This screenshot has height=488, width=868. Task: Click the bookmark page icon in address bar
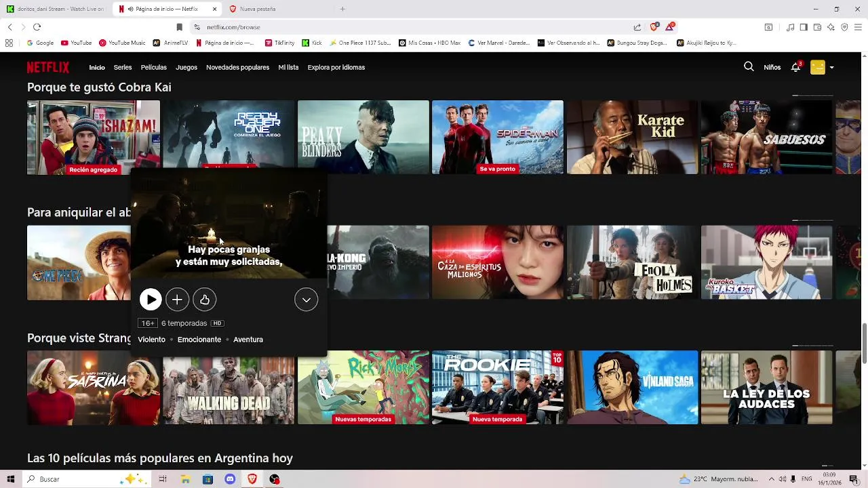(x=179, y=27)
